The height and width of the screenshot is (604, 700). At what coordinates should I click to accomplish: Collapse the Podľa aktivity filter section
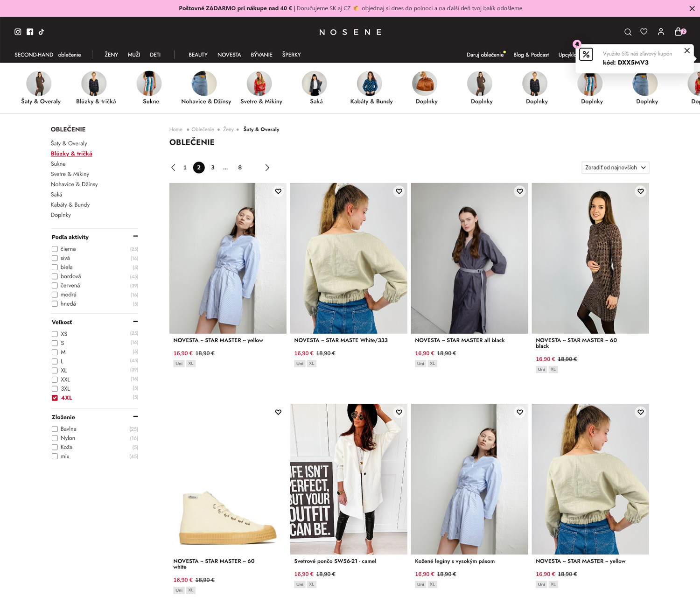pyautogui.click(x=135, y=236)
